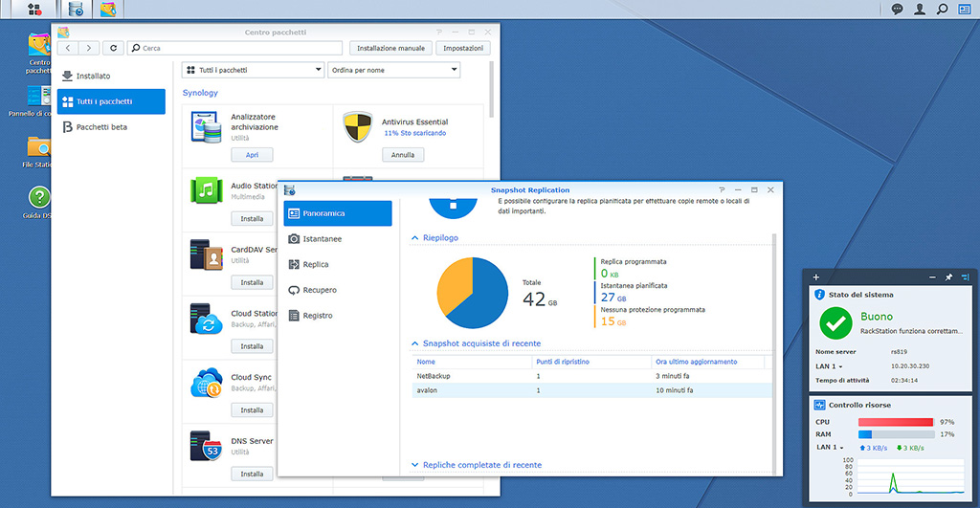Viewport: 980px width, 508px height.
Task: Open the Guida DSM help desktop icon
Action: (39, 199)
